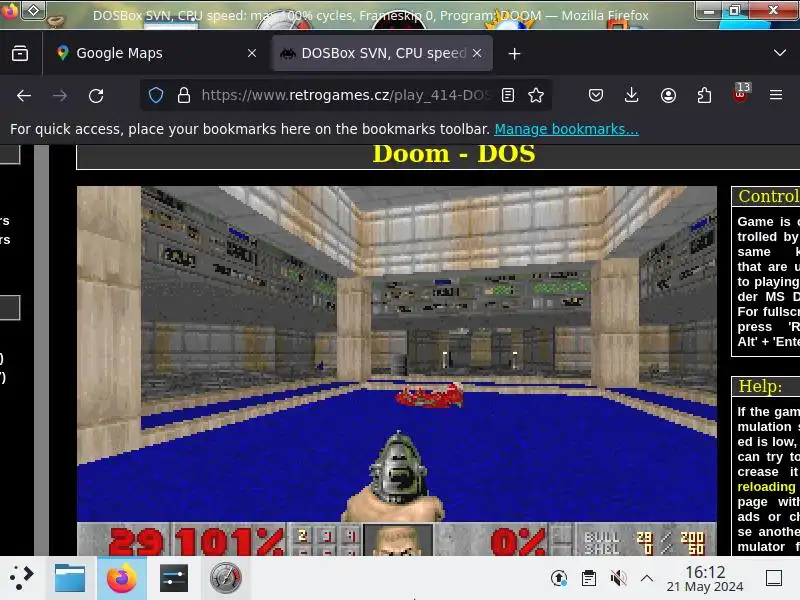Viewport: 800px width, 600px height.
Task: Open the Downloads panel
Action: pos(632,95)
